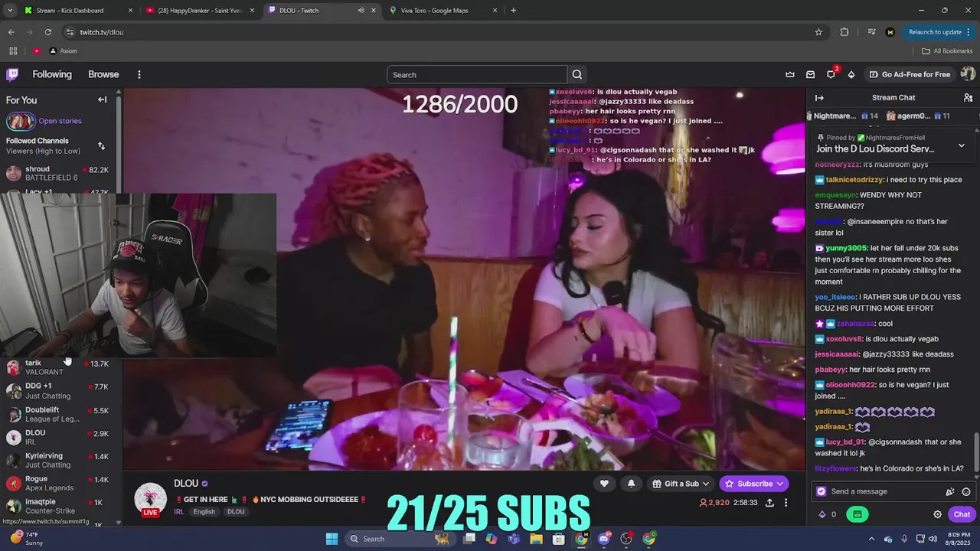The height and width of the screenshot is (551, 980).
Task: Open the Subscribe dropdown button
Action: pos(754,484)
